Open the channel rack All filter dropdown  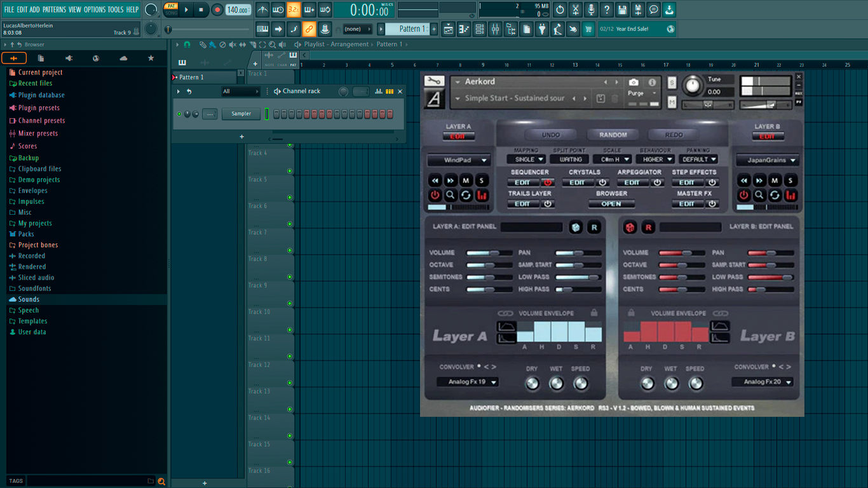[240, 91]
